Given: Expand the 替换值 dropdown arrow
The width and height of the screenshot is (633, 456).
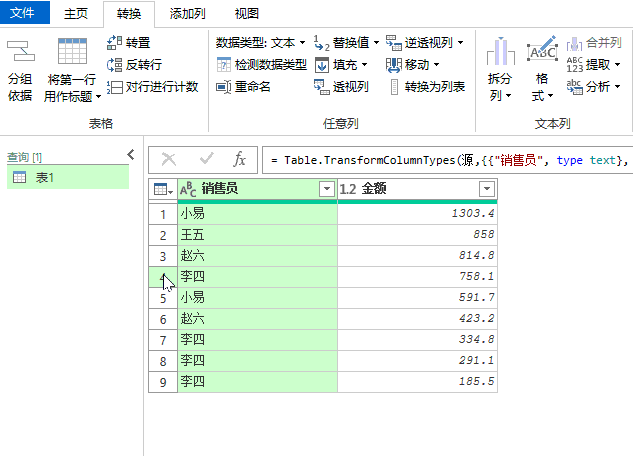Looking at the screenshot, I should pos(376,42).
